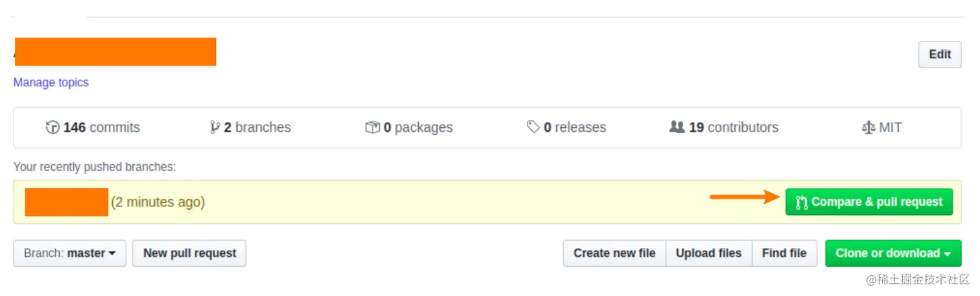
Task: Click the Upload files button
Action: [708, 253]
